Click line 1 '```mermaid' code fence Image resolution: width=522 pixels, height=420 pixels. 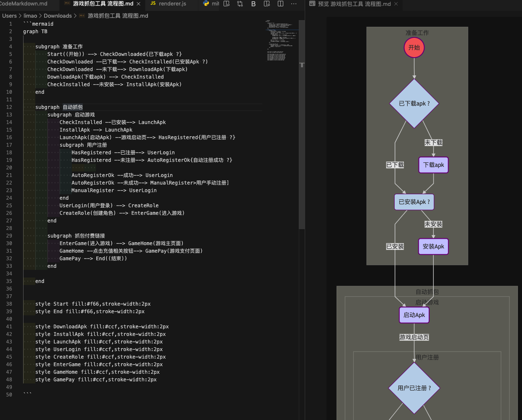pos(38,24)
